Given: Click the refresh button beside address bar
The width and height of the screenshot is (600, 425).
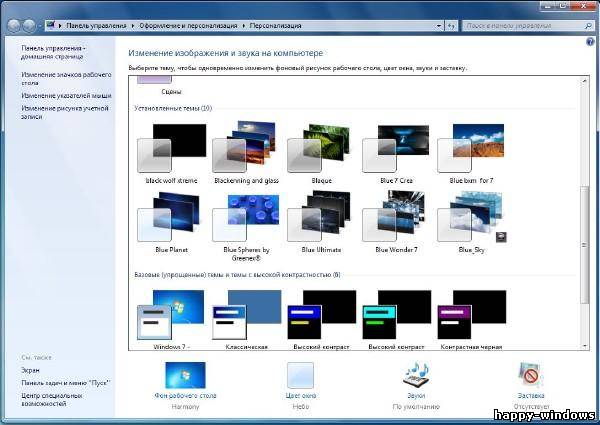Looking at the screenshot, I should (x=452, y=26).
